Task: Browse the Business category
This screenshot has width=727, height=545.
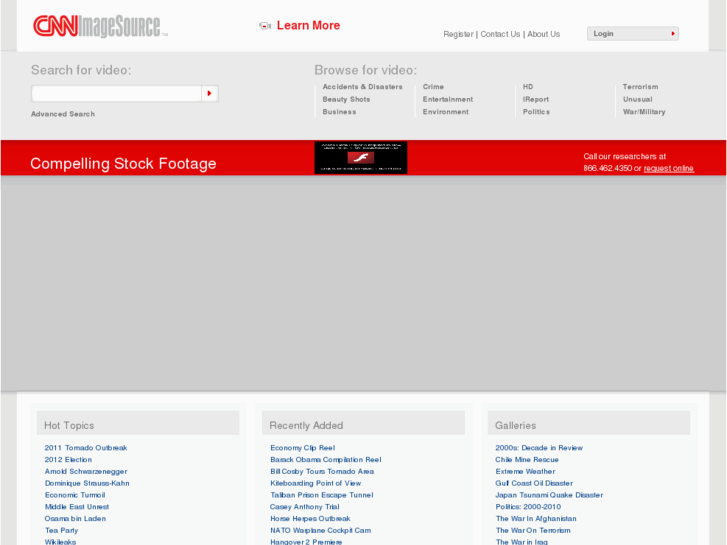Action: 339,112
